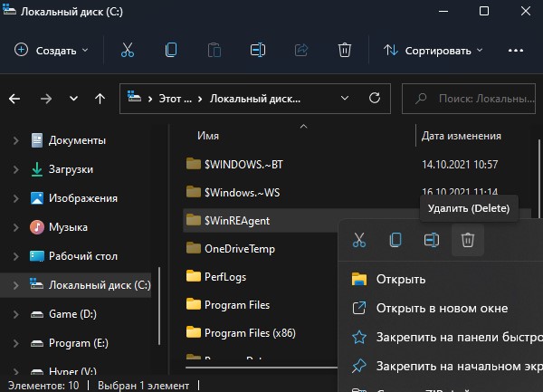Select Program (E:) drive in navigation pane

pos(78,343)
